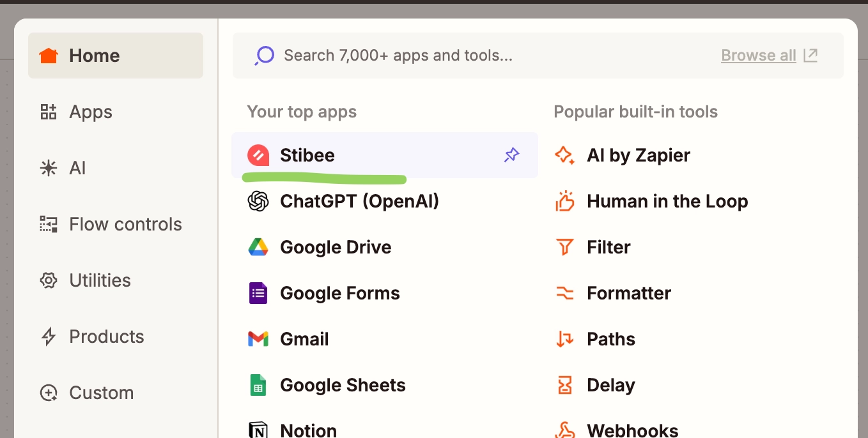Pick the Google Forms icon
The height and width of the screenshot is (438, 868).
(x=258, y=293)
